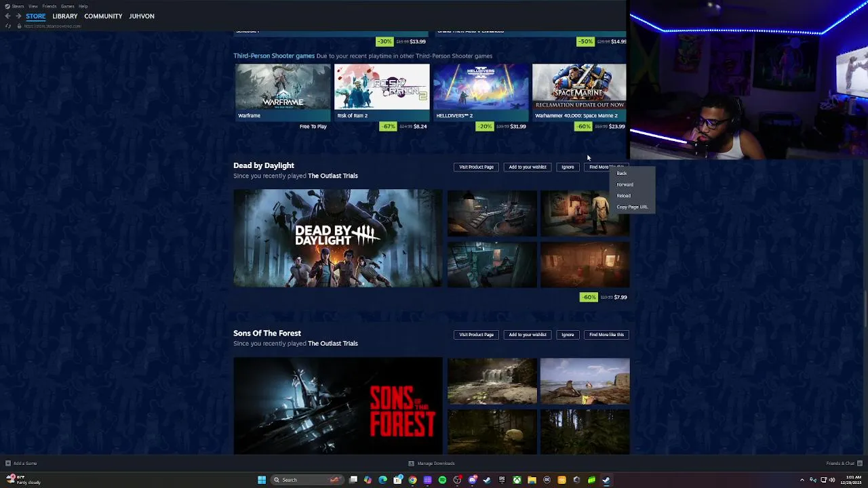The image size is (868, 488).
Task: Open the Help menu
Action: pyautogui.click(x=83, y=6)
